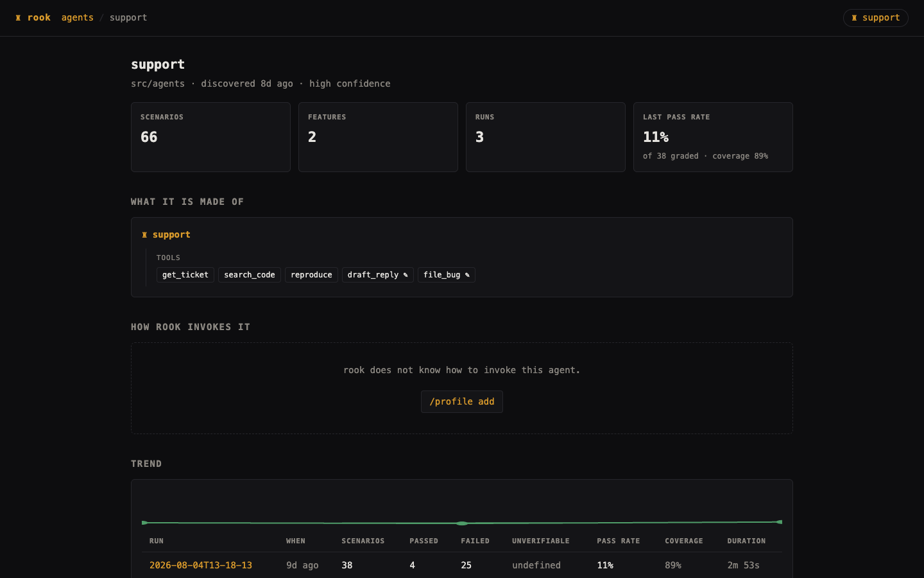Open run 2026-08-04T13-18-13
924x578 pixels.
pyautogui.click(x=201, y=565)
